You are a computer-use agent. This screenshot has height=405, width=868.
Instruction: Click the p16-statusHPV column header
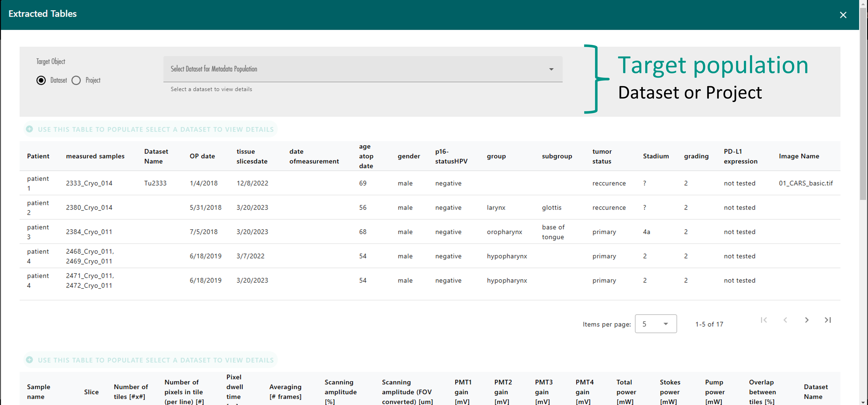(x=451, y=156)
